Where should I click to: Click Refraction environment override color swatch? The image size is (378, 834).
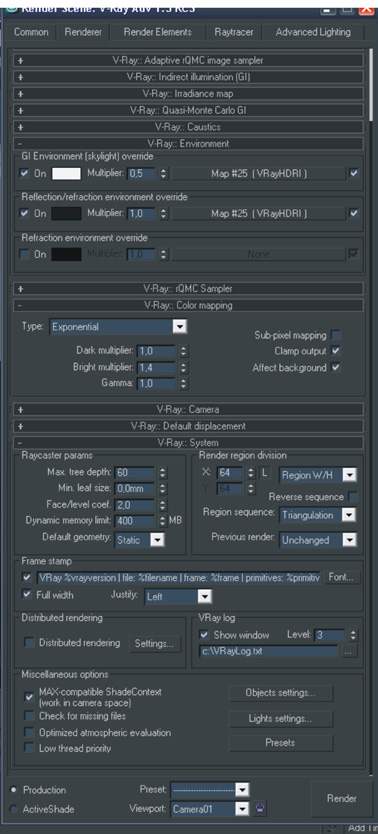point(66,254)
